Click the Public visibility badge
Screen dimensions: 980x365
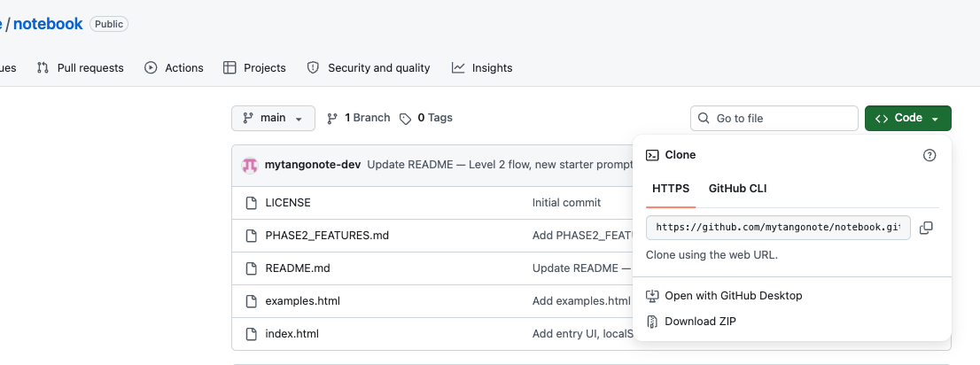(x=109, y=24)
